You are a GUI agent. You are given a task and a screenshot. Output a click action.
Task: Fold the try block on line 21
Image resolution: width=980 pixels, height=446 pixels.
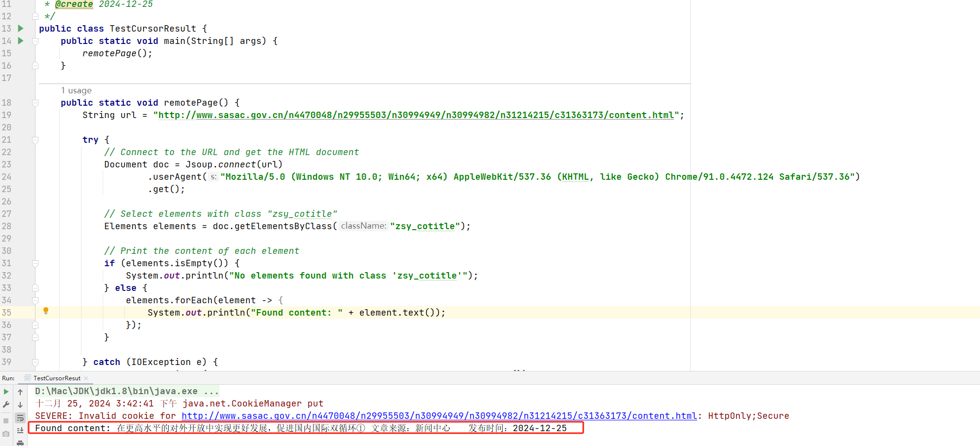coord(35,140)
